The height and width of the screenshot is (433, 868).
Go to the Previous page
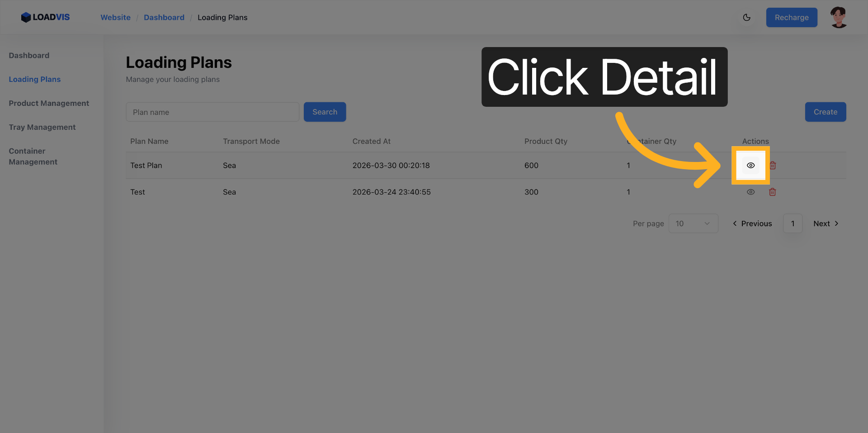point(752,224)
